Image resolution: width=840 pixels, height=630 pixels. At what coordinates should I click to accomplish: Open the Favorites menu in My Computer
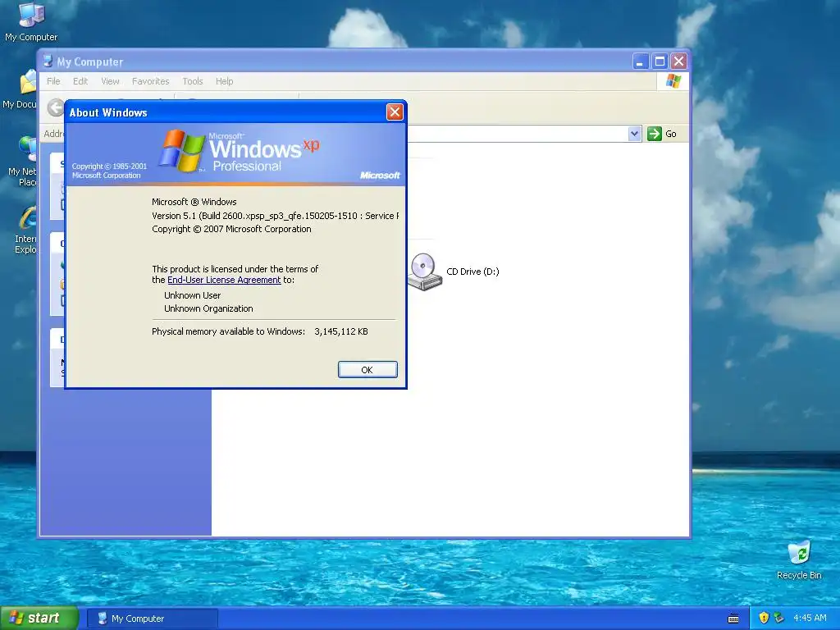tap(151, 81)
